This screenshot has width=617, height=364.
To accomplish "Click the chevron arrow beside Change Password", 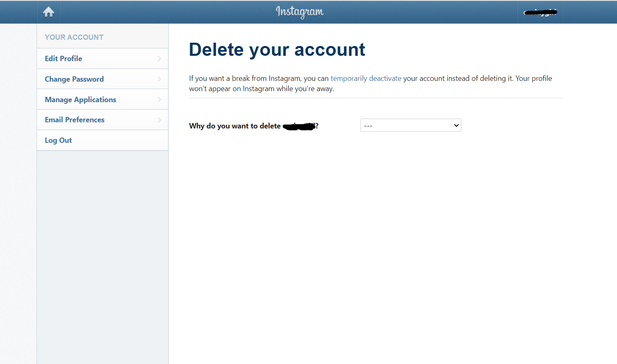I will click(x=159, y=79).
